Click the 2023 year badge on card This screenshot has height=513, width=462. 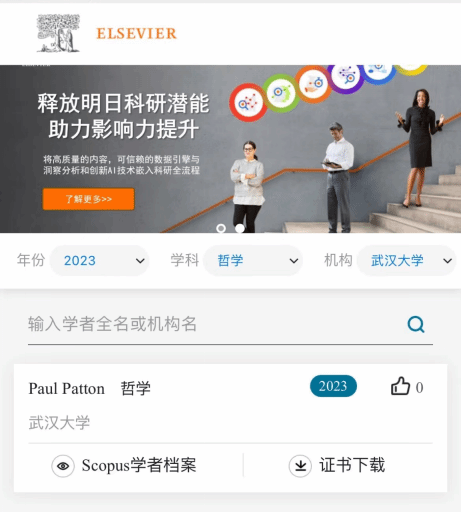(x=333, y=386)
